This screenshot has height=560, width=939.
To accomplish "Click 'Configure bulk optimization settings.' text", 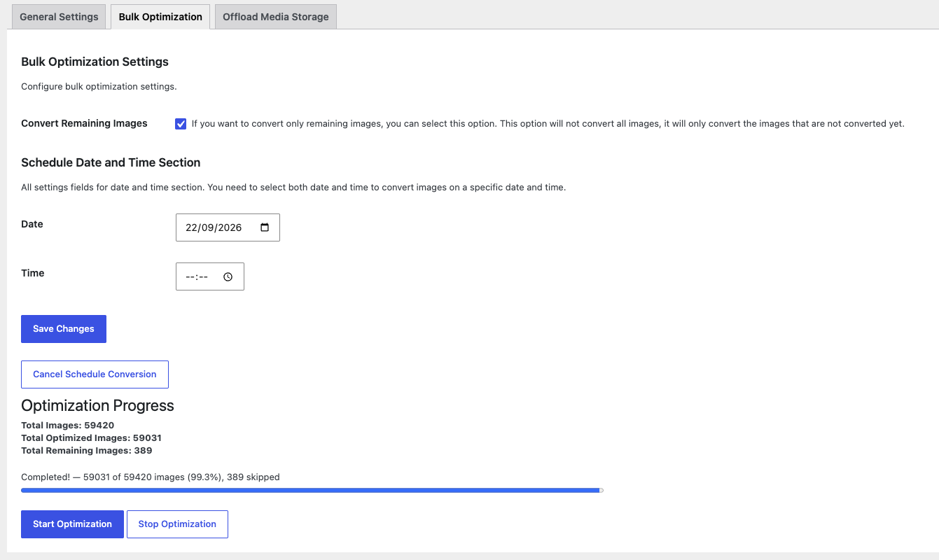I will click(99, 87).
